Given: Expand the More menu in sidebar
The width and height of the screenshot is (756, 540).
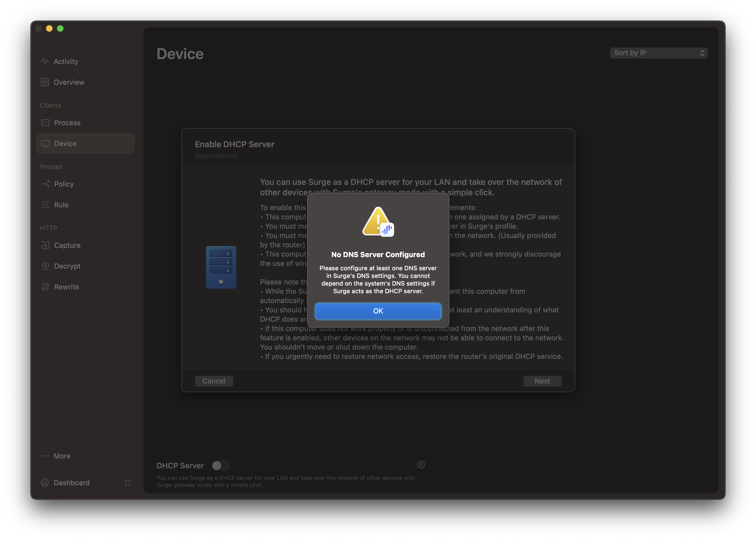Looking at the screenshot, I should point(62,456).
